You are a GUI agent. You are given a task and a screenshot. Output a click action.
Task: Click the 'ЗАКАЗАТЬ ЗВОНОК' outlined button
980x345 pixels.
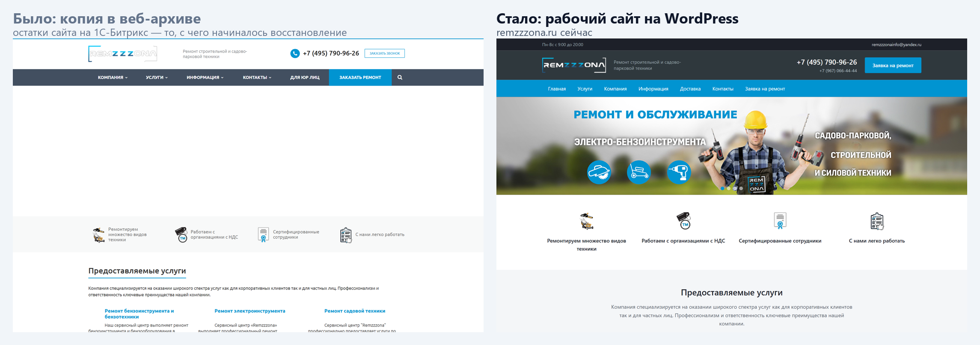click(x=385, y=53)
